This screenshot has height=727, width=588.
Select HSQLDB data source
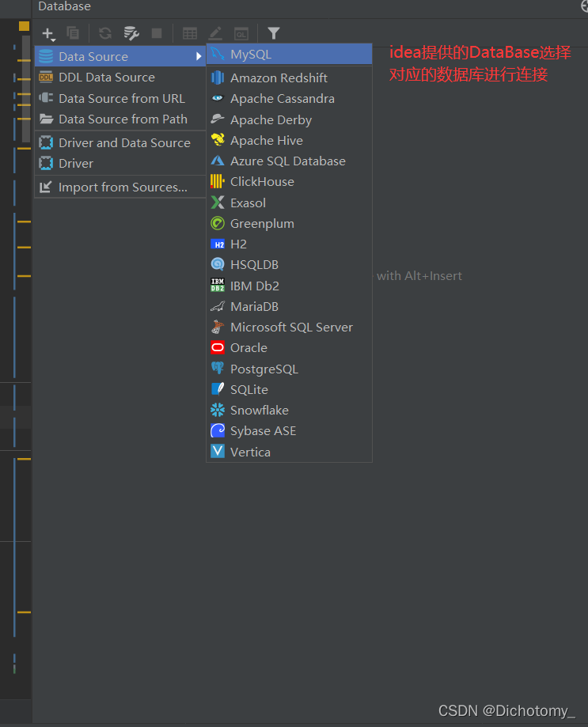[290, 265]
